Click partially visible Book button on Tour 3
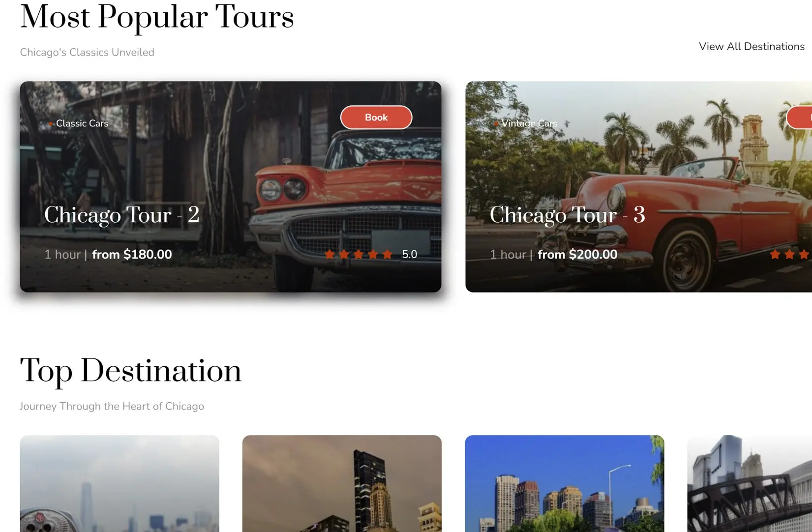 click(799, 118)
